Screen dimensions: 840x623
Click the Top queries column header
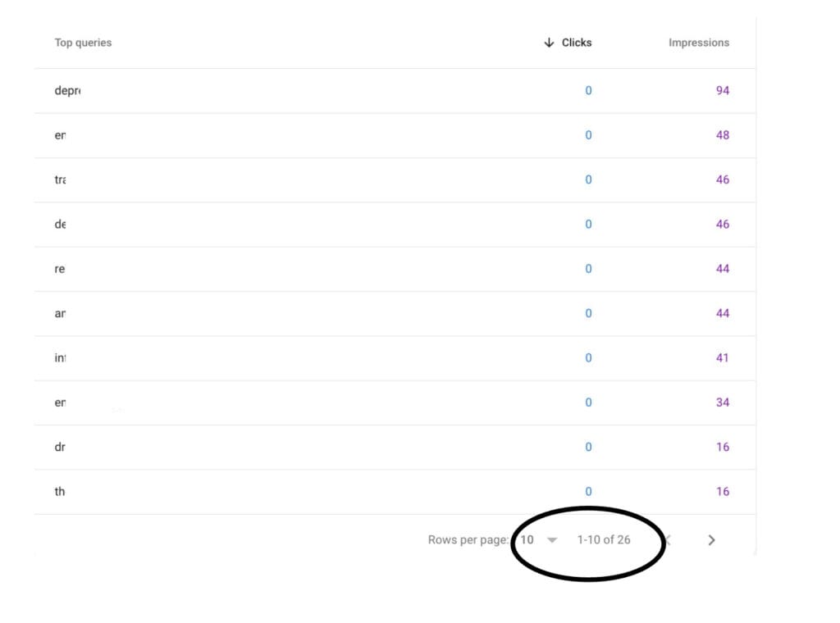[83, 43]
